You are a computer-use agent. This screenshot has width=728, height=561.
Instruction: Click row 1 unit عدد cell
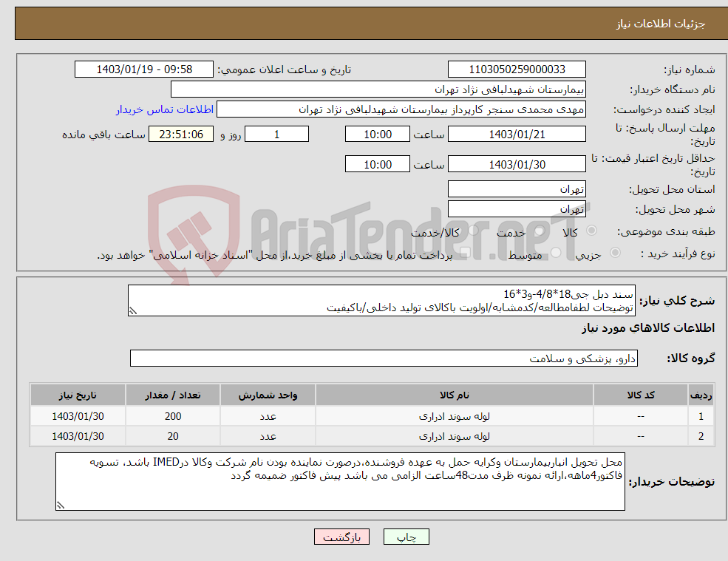coord(268,417)
